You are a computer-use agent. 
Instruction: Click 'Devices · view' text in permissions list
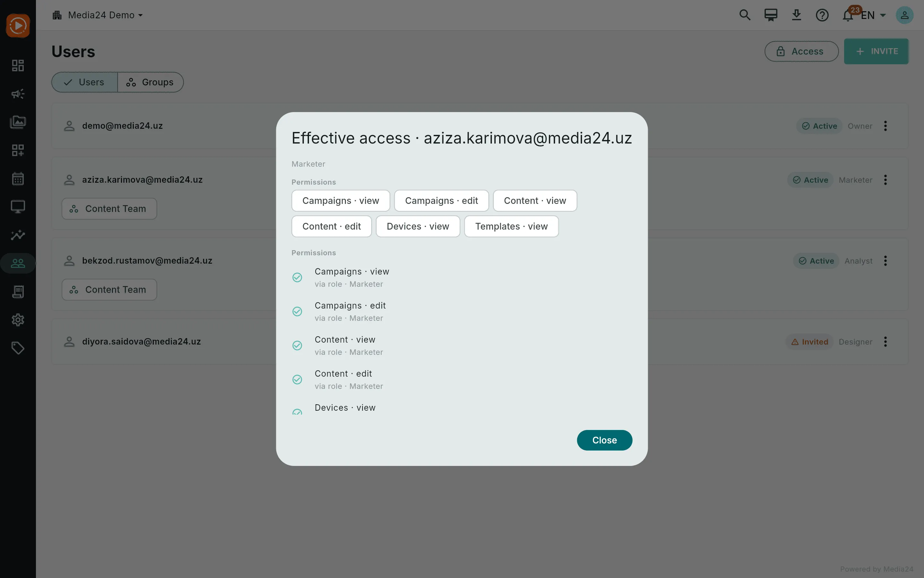[x=345, y=407]
